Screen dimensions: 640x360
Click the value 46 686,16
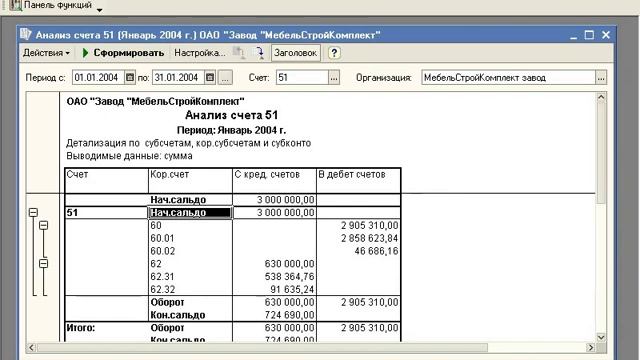click(376, 251)
